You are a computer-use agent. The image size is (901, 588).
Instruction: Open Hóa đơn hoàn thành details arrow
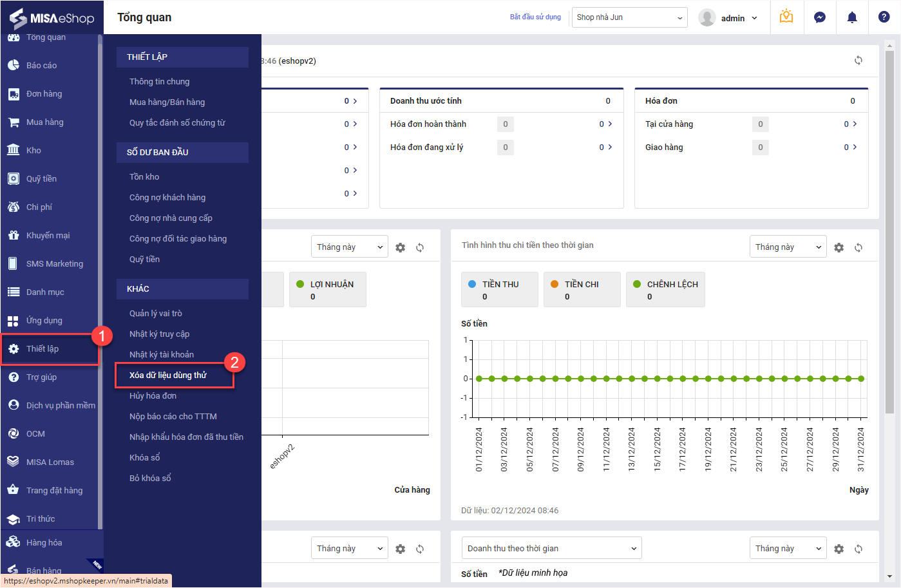609,124
